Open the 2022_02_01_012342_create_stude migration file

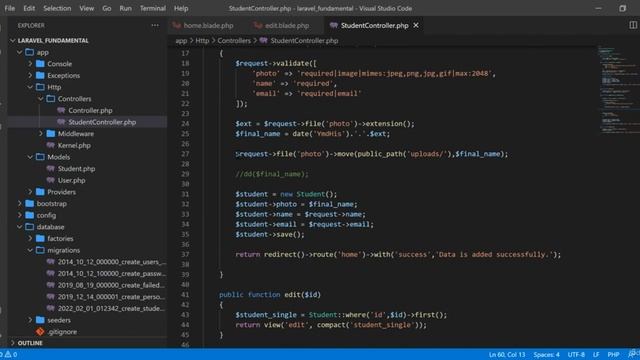coord(111,308)
